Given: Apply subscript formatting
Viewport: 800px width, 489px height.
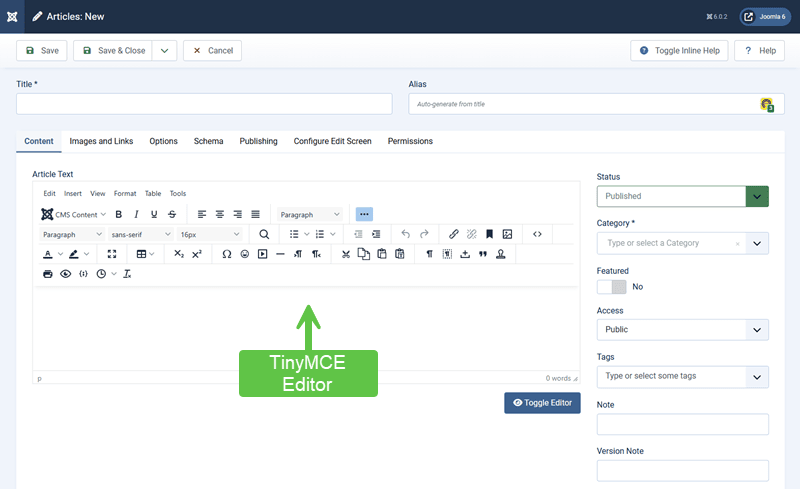Looking at the screenshot, I should click(x=179, y=254).
